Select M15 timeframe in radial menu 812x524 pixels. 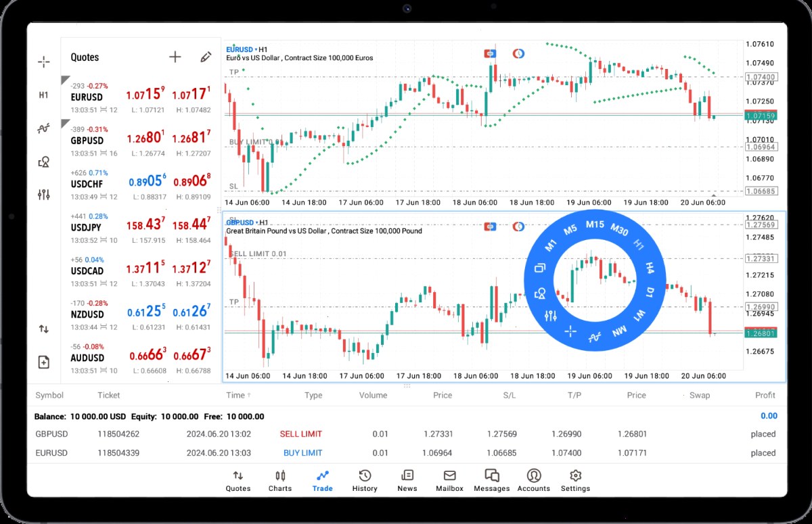(595, 224)
